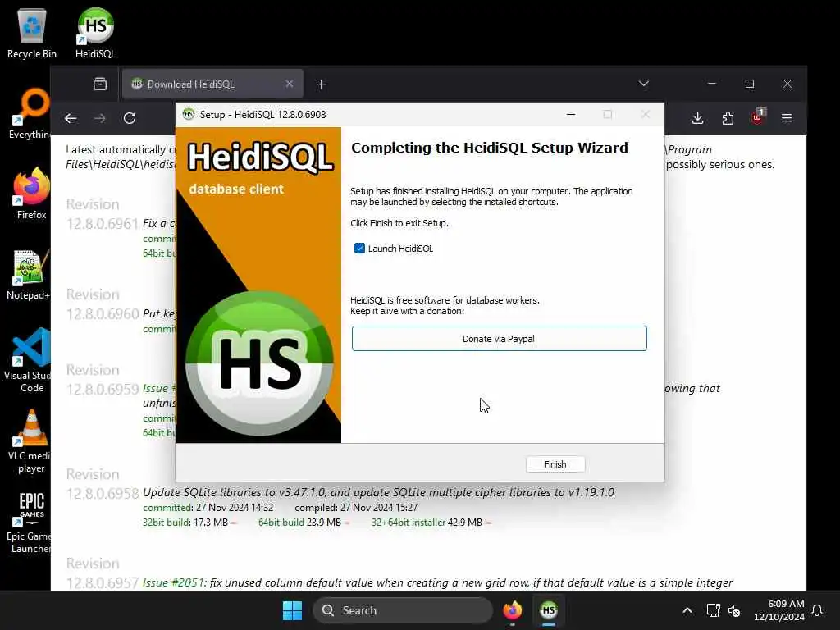Click revision number 12.8.0.6961
The image size is (840, 630).
(103, 223)
